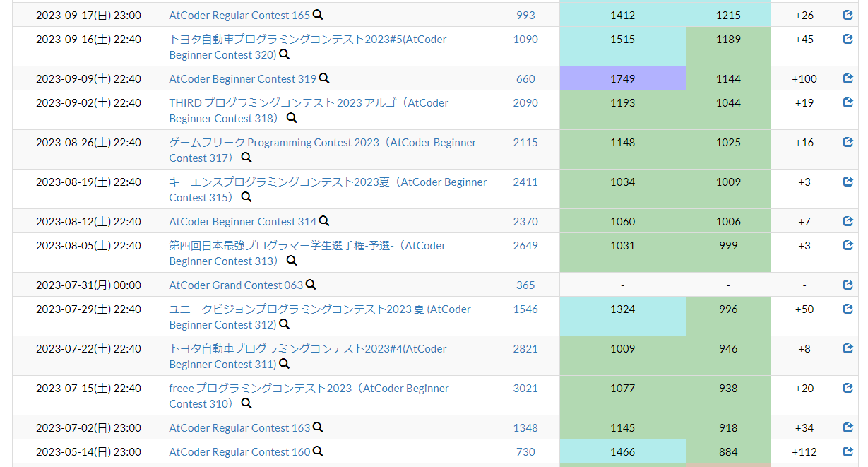Open キーエンスプログラミングコンテスト2023夏 link

click(x=328, y=189)
